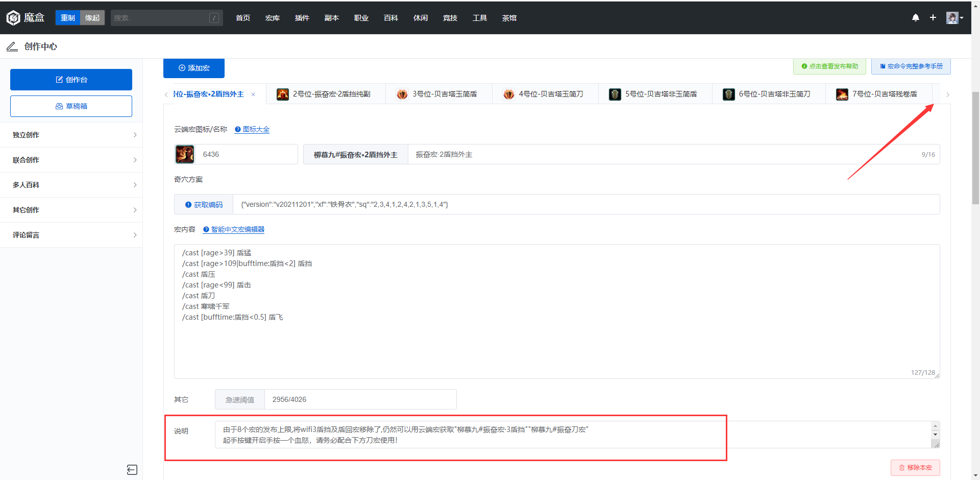
Task: Collapse the sidebar via bottom-left arrow icon
Action: 132,469
